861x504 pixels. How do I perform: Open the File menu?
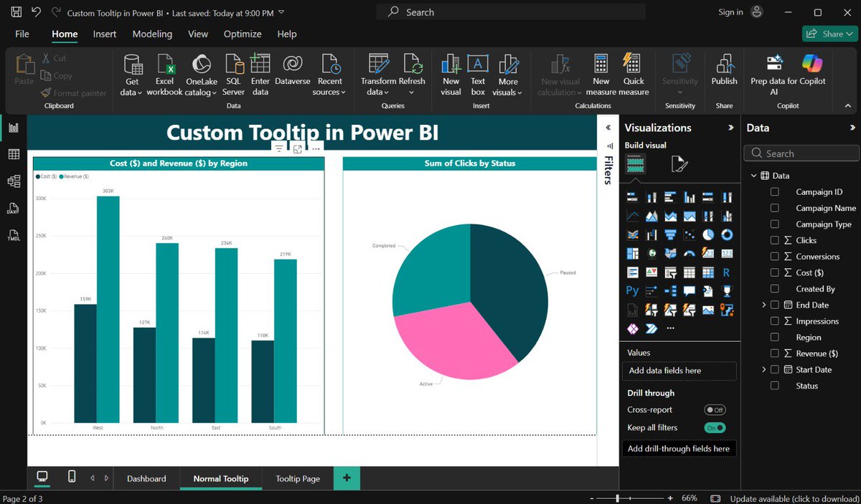[x=22, y=34]
